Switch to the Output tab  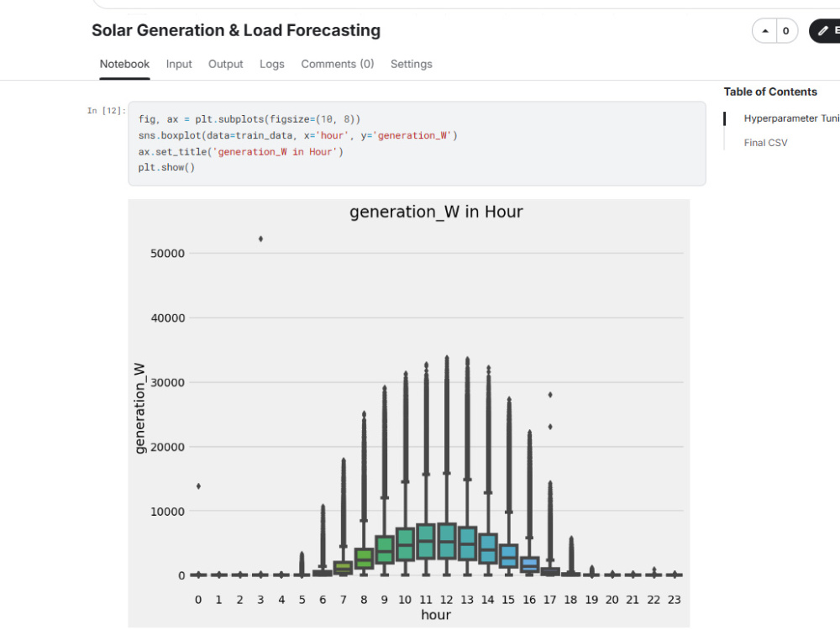[x=225, y=65]
